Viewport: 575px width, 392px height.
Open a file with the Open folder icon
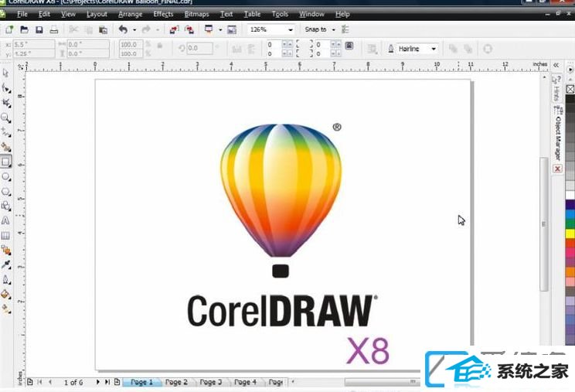pos(24,29)
